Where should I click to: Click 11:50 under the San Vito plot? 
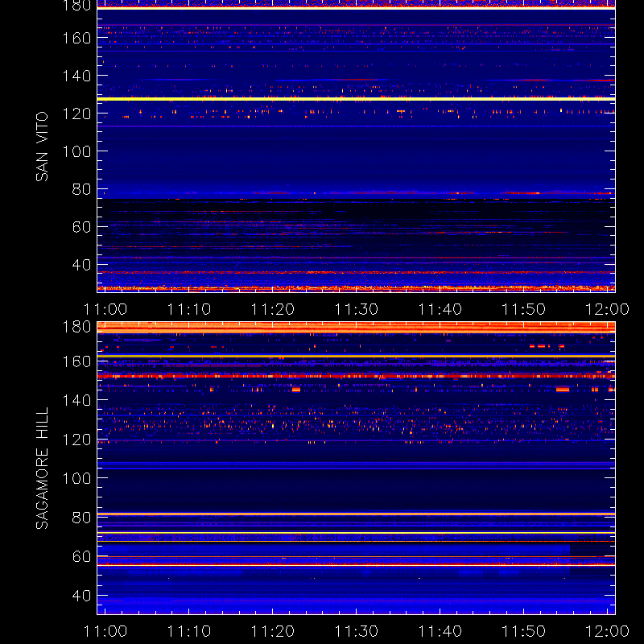click(524, 309)
